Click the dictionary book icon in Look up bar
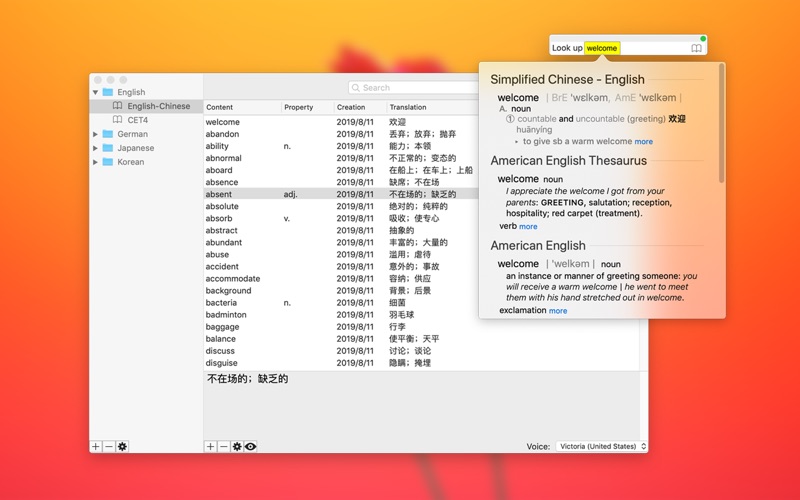This screenshot has width=800, height=500. click(x=696, y=48)
